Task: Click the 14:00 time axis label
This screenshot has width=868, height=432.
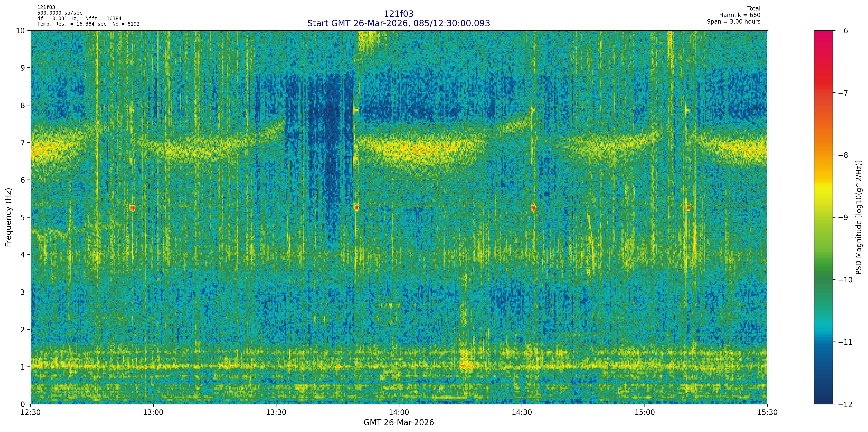Action: [x=399, y=412]
